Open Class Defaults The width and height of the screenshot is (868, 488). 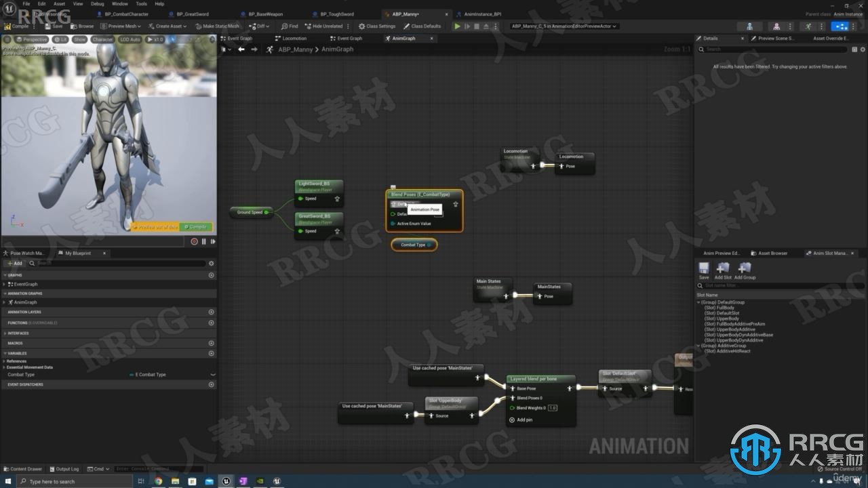[x=422, y=26]
